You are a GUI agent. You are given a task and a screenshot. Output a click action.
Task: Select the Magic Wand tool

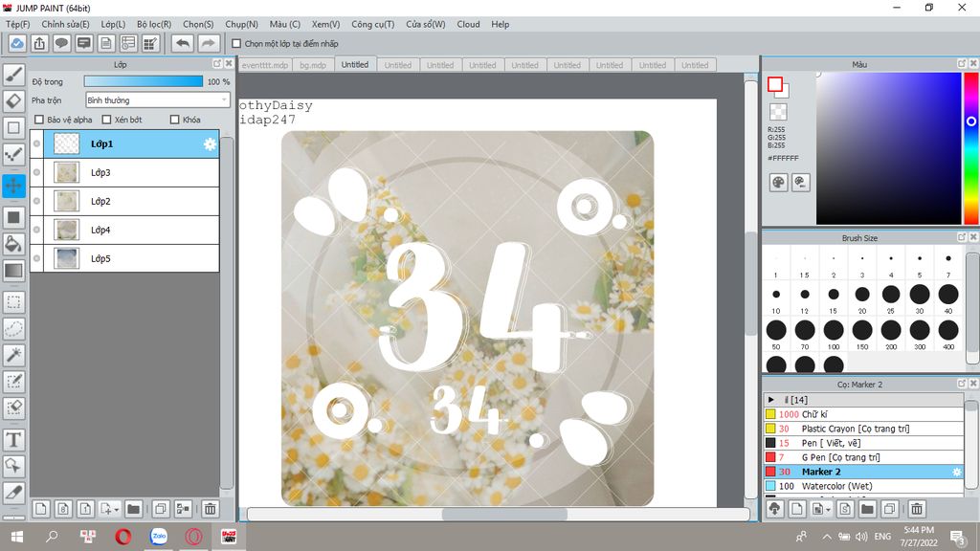tap(13, 355)
